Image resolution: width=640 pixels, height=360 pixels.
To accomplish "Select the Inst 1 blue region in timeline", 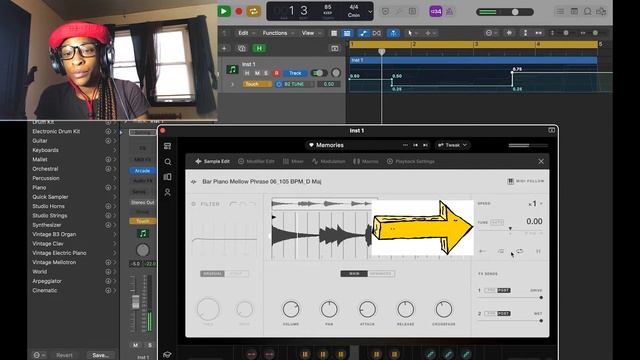I will point(473,60).
